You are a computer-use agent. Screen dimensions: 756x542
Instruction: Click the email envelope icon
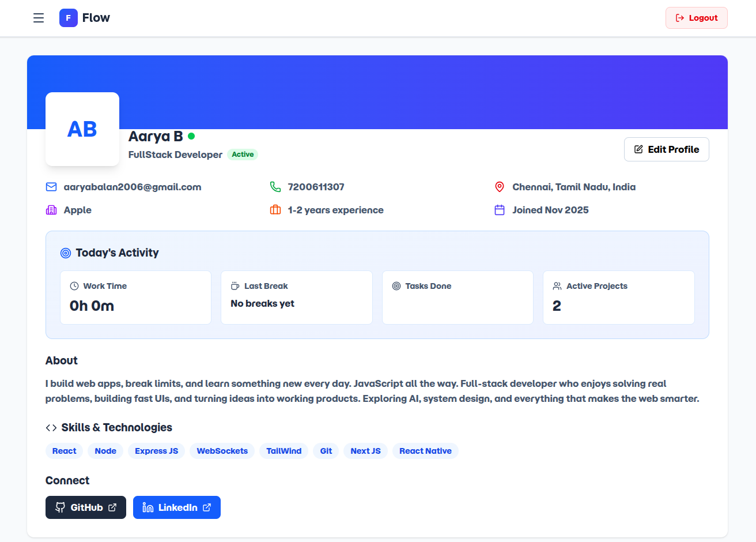[x=51, y=187]
